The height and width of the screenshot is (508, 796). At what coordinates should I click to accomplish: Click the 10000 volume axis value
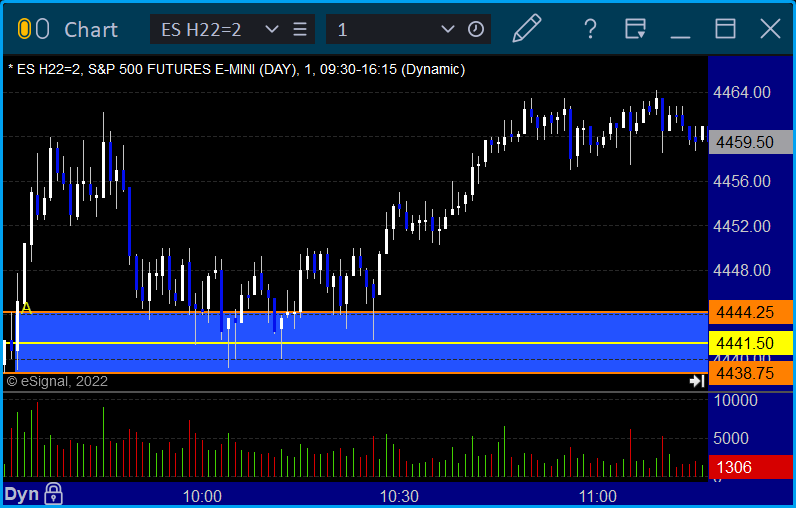coord(736,400)
